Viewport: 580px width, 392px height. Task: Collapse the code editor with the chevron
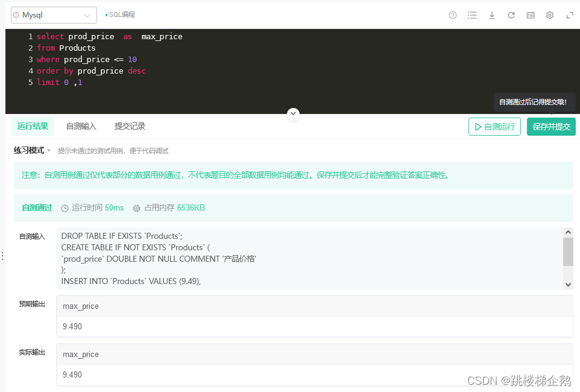(x=293, y=113)
